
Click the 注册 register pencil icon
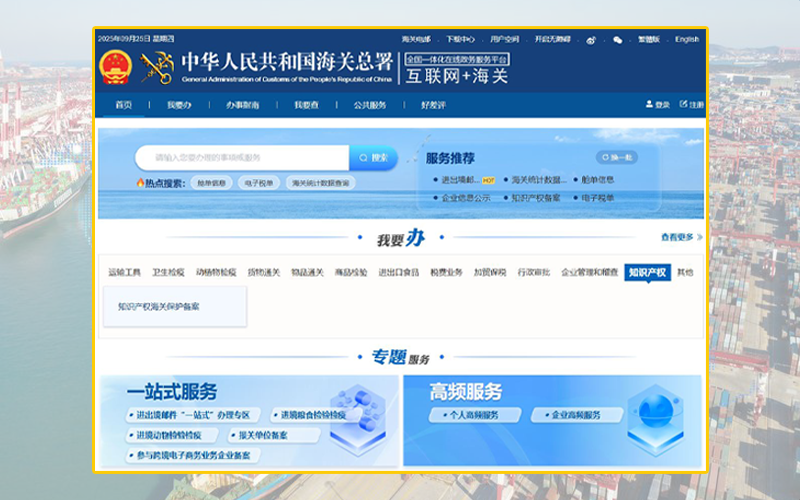pos(683,104)
